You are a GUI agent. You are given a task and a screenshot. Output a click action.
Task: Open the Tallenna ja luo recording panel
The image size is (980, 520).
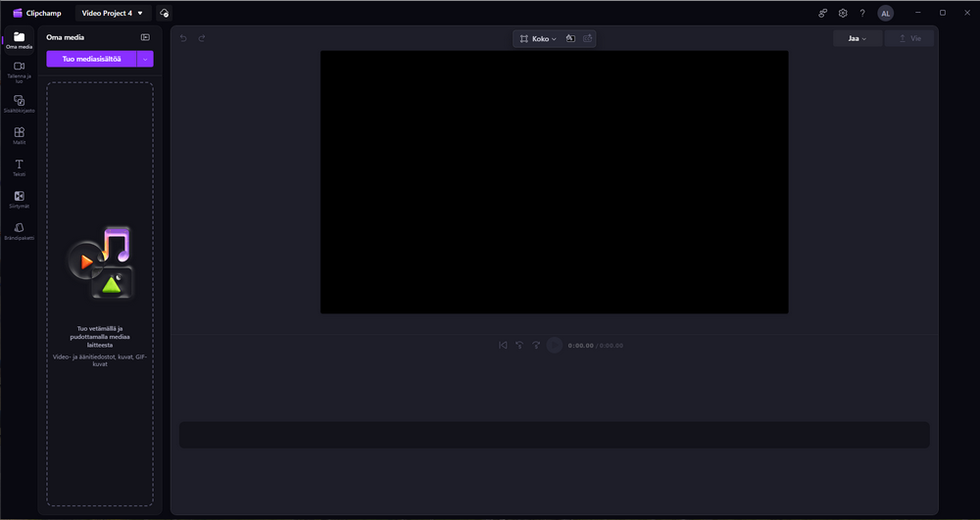click(x=19, y=72)
